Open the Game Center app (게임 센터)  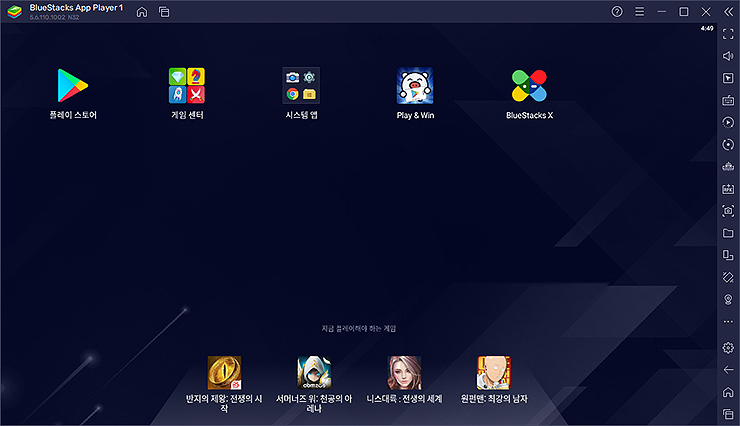tap(187, 86)
